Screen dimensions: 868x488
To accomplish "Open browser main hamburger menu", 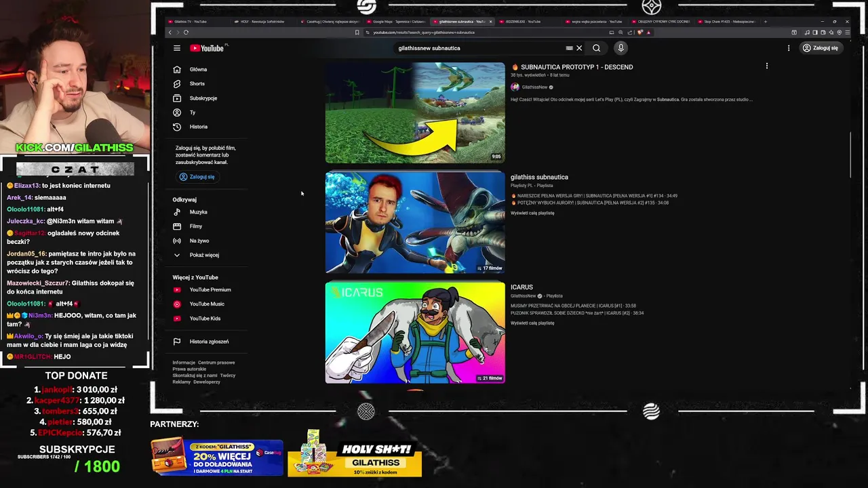I will tap(847, 33).
